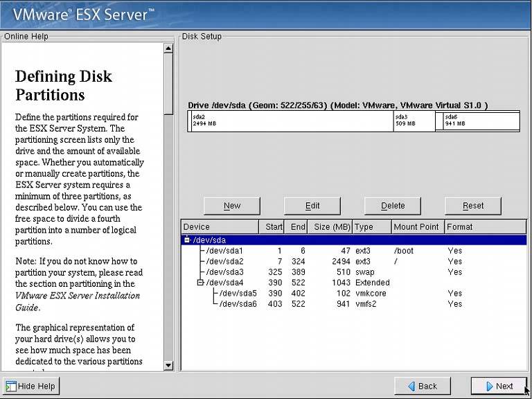Select the /dev/sda1 partition row
532x399 pixels.
click(x=354, y=251)
